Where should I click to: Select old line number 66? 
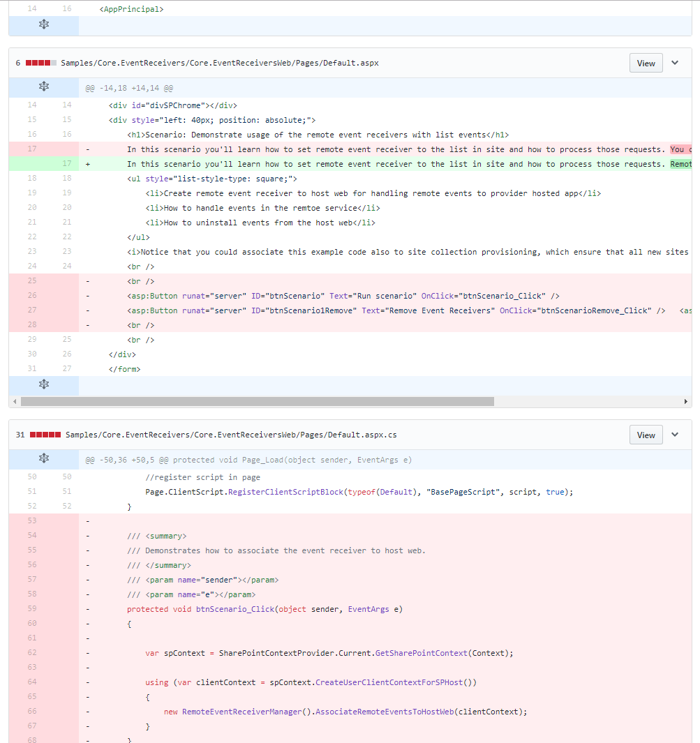tap(31, 711)
